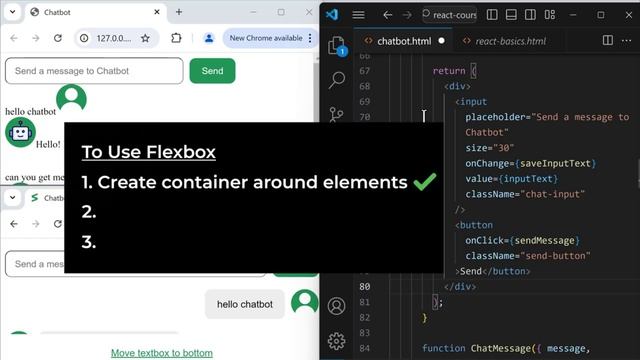This screenshot has width=640, height=360.
Task: Switch to chatbot.html editor tab
Action: (403, 41)
